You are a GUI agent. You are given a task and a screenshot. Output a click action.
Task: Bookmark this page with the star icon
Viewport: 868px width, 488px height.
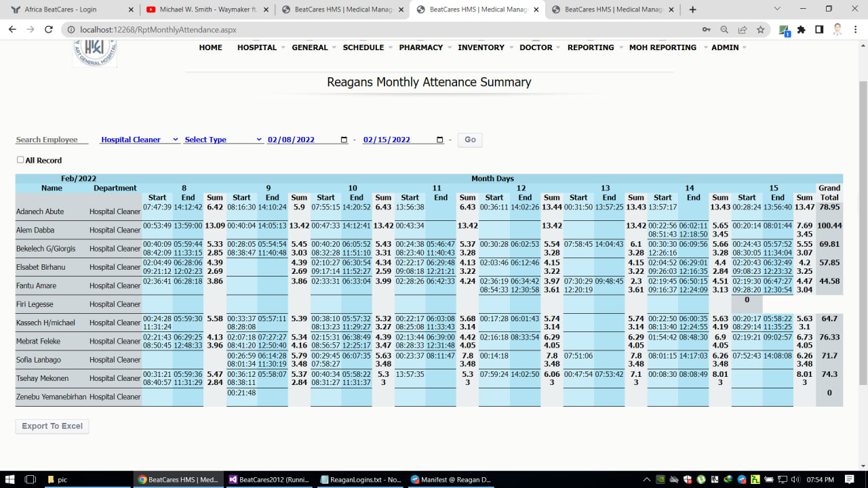[x=761, y=30]
